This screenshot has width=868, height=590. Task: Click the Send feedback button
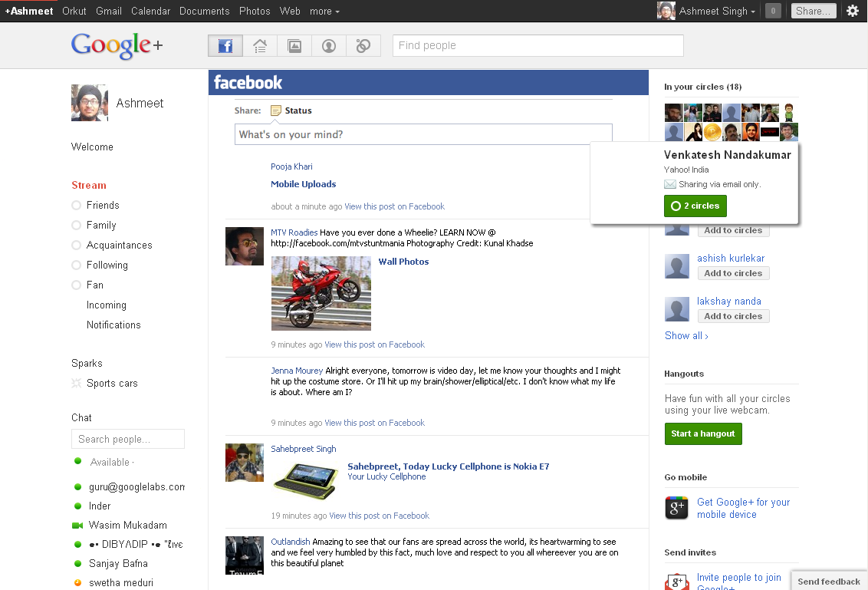click(829, 581)
